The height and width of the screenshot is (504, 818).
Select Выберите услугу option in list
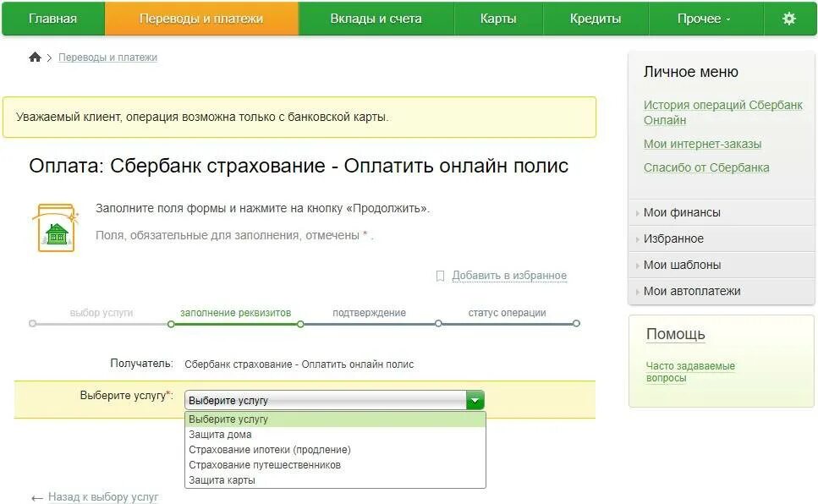(x=335, y=419)
